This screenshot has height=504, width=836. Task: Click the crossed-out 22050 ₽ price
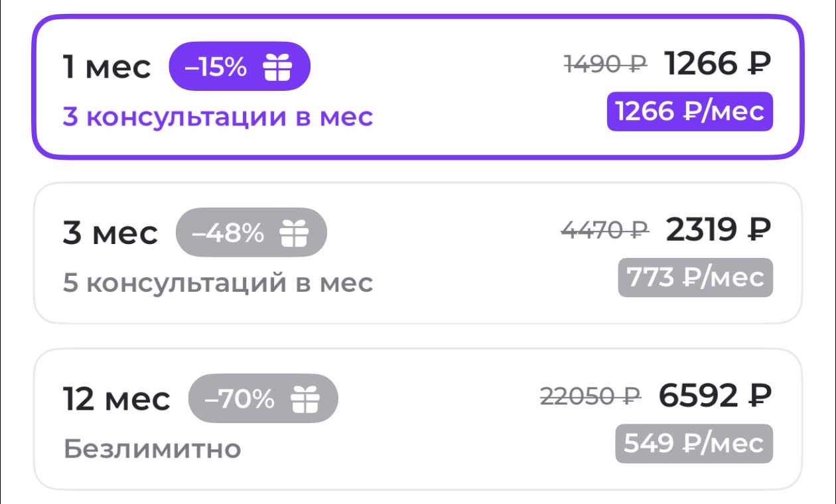tap(591, 396)
